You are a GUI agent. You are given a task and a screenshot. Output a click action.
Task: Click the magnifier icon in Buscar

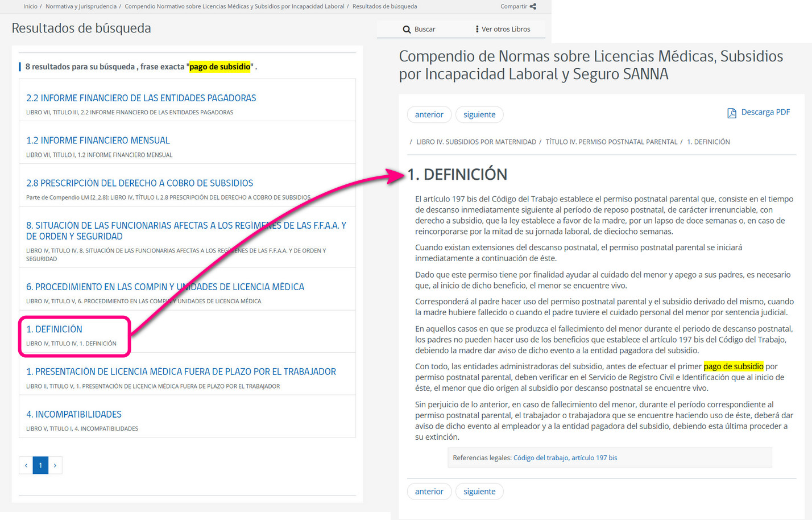point(407,29)
